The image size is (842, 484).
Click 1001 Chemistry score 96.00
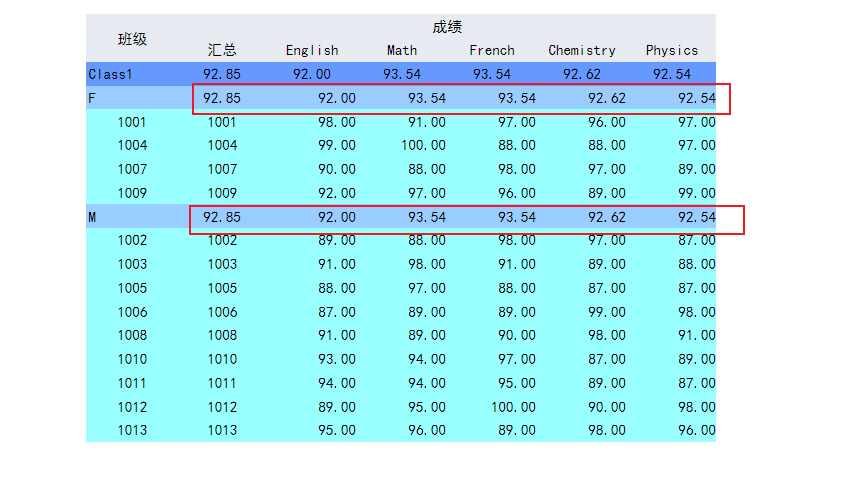point(607,122)
